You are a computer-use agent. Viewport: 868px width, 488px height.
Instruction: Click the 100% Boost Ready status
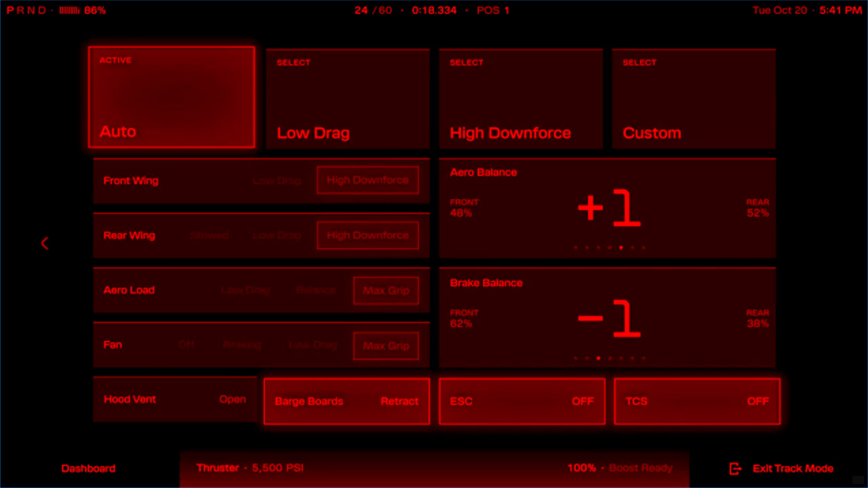click(620, 468)
